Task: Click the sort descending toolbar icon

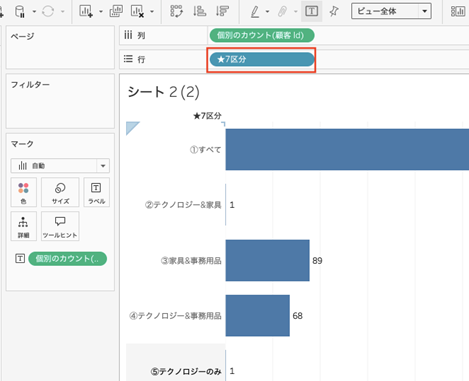Action: [x=222, y=11]
